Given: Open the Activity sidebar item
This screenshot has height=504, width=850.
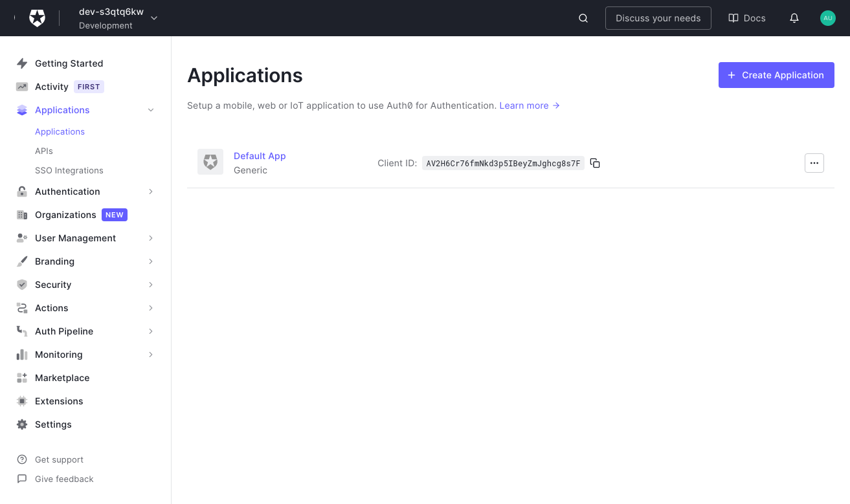Looking at the screenshot, I should pos(52,87).
